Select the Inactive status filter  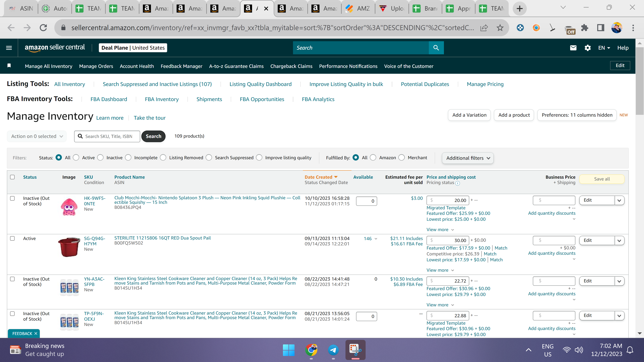click(x=100, y=158)
